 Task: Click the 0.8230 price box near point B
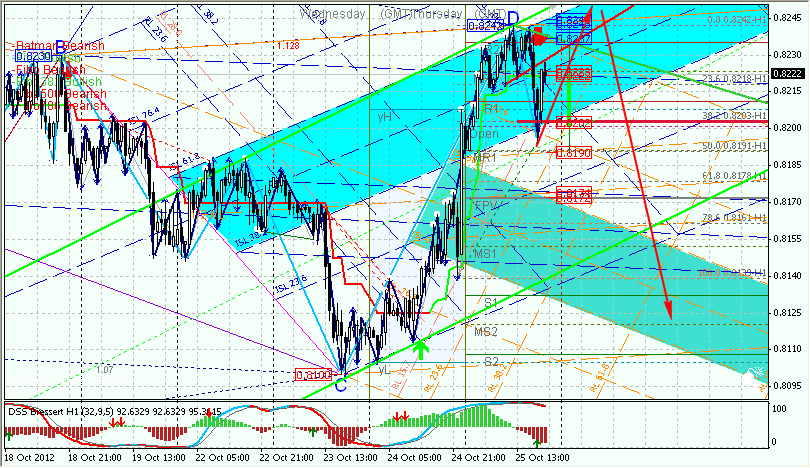pyautogui.click(x=32, y=58)
